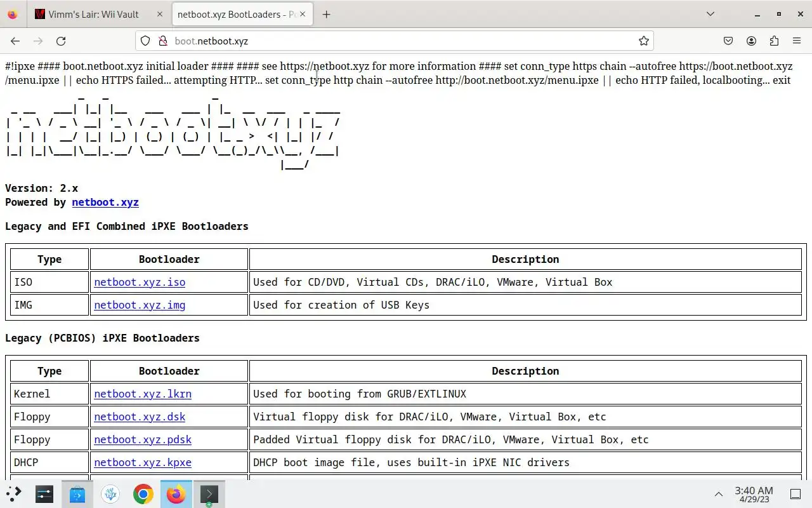Download netboot.xyz.pdsk padded floppy image
The height and width of the screenshot is (508, 812).
[143, 439]
